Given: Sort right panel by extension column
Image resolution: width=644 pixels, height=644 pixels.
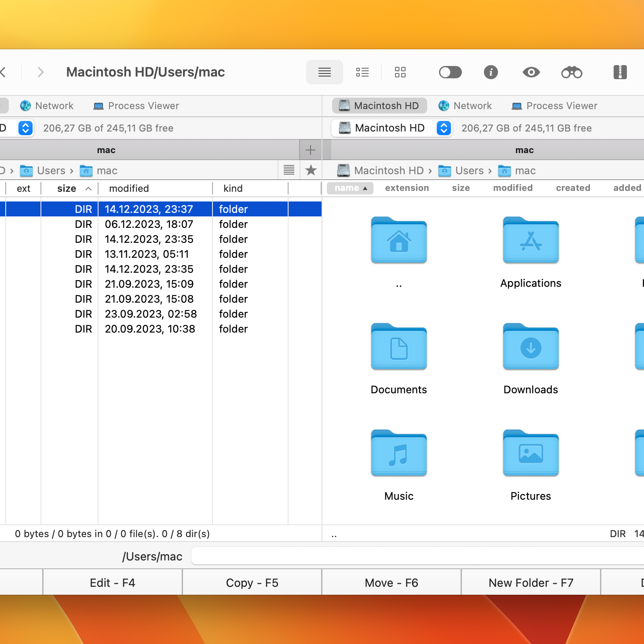Looking at the screenshot, I should pyautogui.click(x=407, y=188).
